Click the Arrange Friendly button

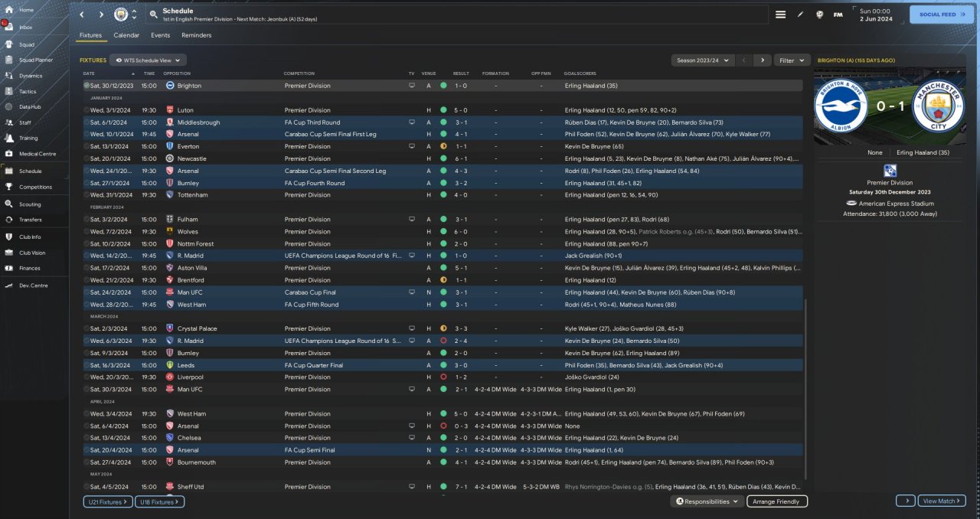pos(776,501)
